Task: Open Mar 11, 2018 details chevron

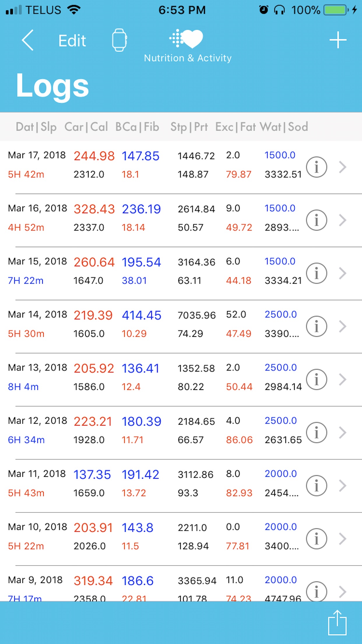Action: [x=343, y=486]
